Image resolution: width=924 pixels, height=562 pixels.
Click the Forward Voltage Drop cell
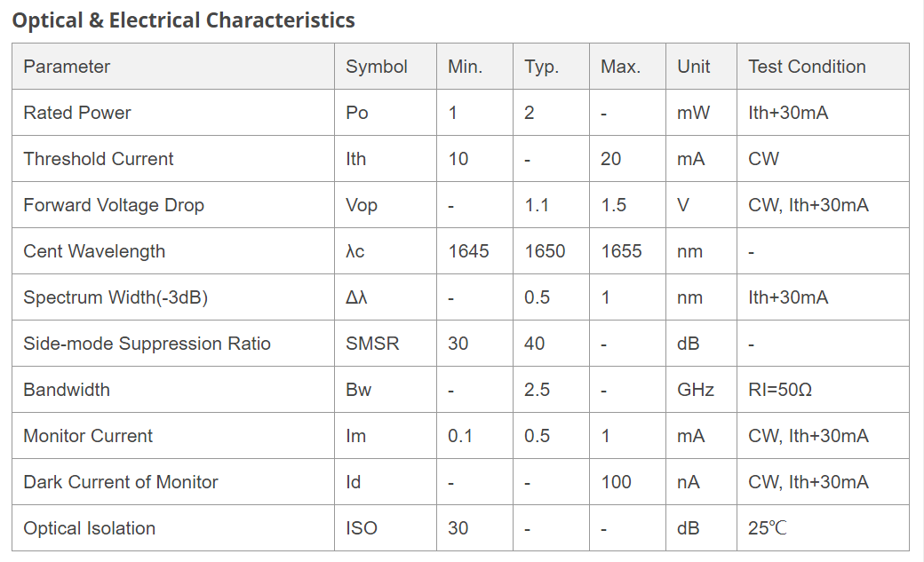pos(173,205)
